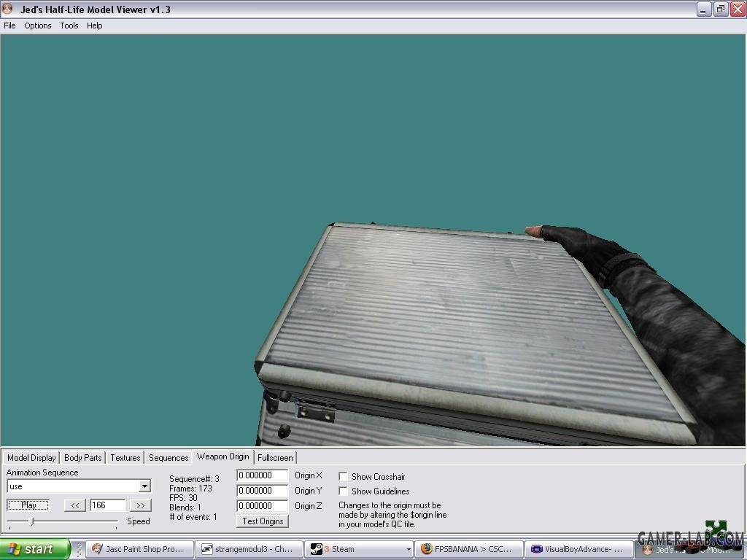Screen dimensions: 747x560
Task: Click the model viewer title bar icon
Action: click(7, 9)
